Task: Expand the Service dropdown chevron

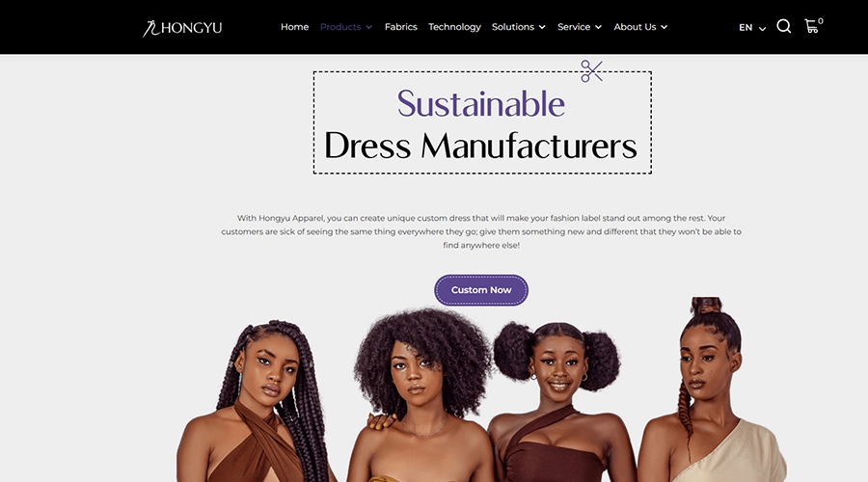Action: (598, 27)
